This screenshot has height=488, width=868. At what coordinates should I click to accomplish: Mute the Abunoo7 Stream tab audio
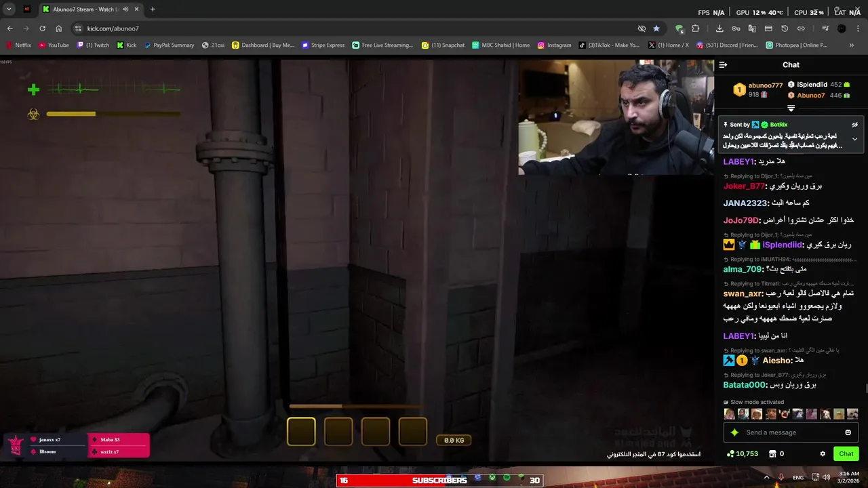click(125, 9)
